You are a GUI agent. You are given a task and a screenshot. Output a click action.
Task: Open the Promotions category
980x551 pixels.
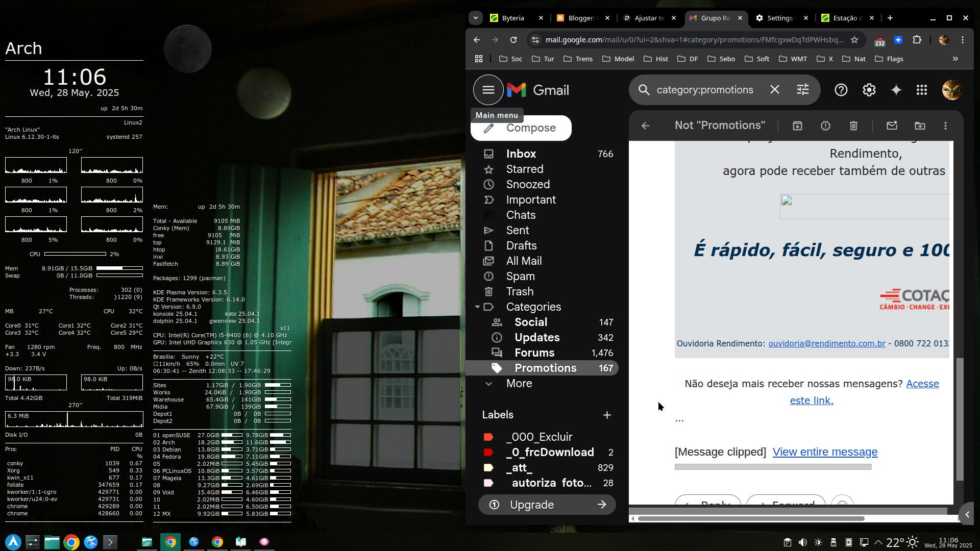pos(545,368)
